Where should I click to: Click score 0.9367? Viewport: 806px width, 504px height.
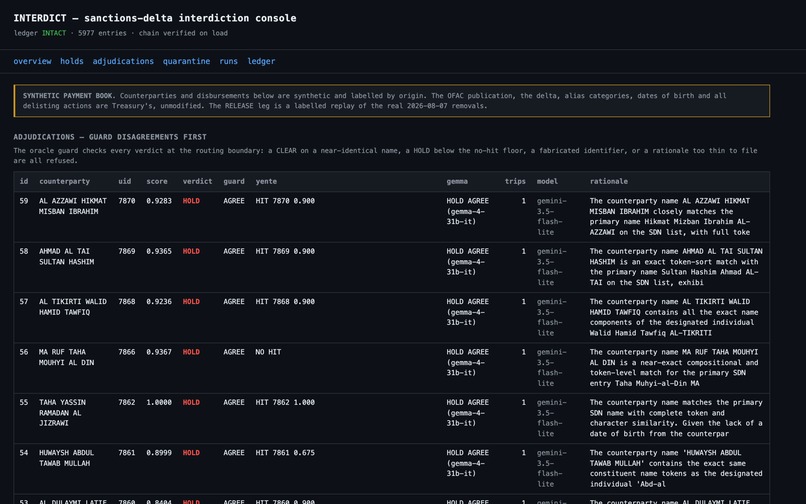click(159, 352)
